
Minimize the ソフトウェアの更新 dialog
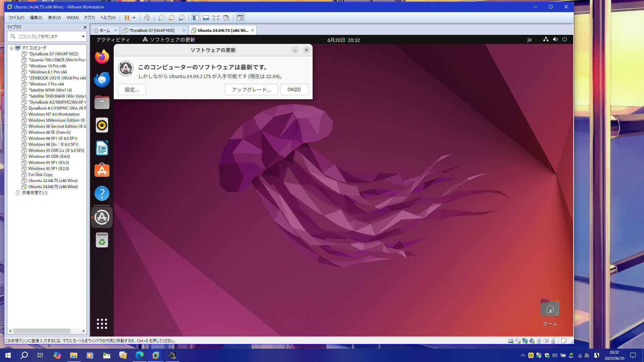pos(295,50)
